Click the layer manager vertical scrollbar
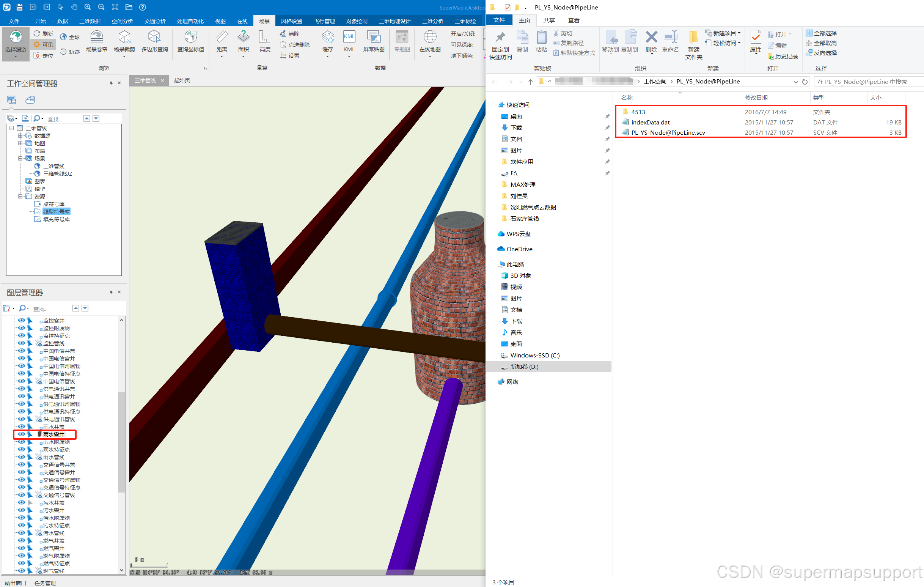Viewport: 924px width, 587px height. click(121, 442)
